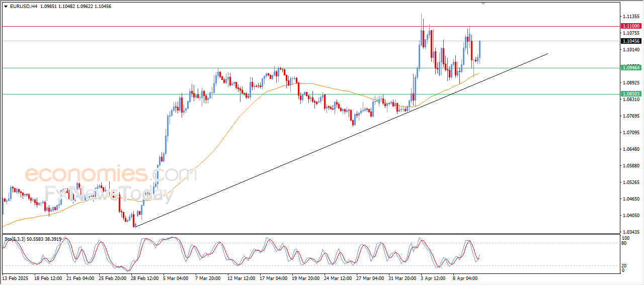This screenshot has width=644, height=285.
Task: Select the grey chart shift triangle marker
Action: 484,4
